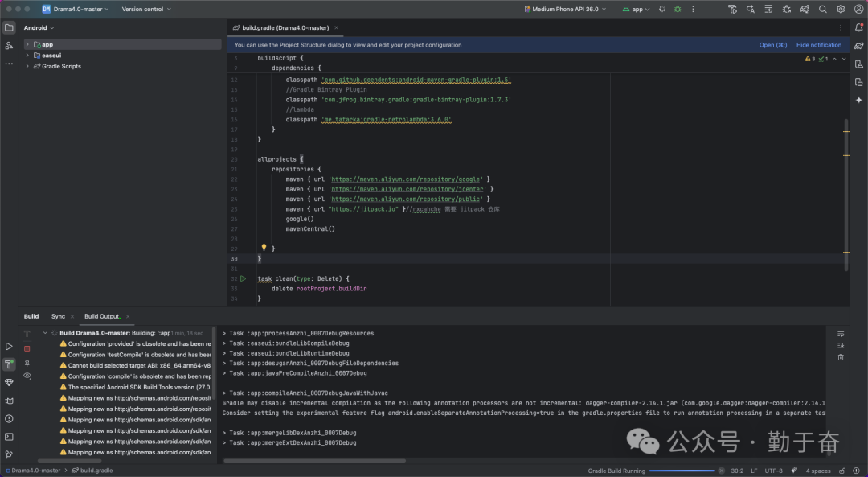The image size is (868, 477).
Task: Toggle soft-wrap in build output
Action: (841, 334)
